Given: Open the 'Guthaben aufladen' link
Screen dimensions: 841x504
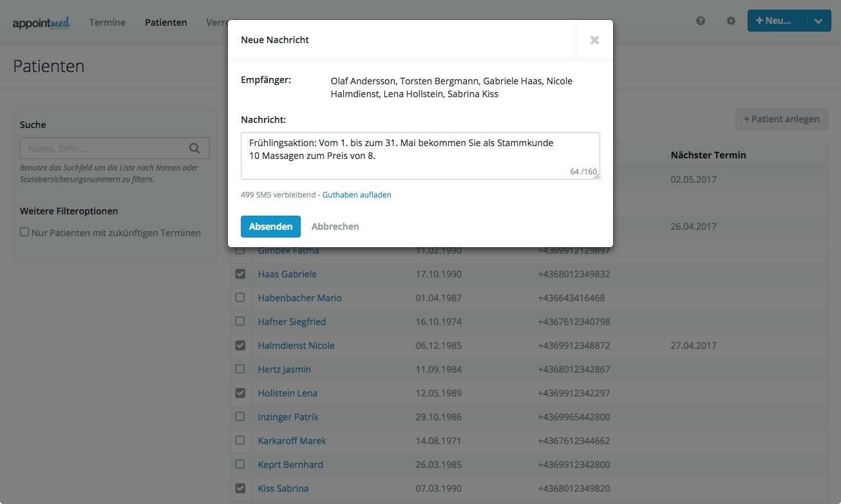Looking at the screenshot, I should [357, 194].
